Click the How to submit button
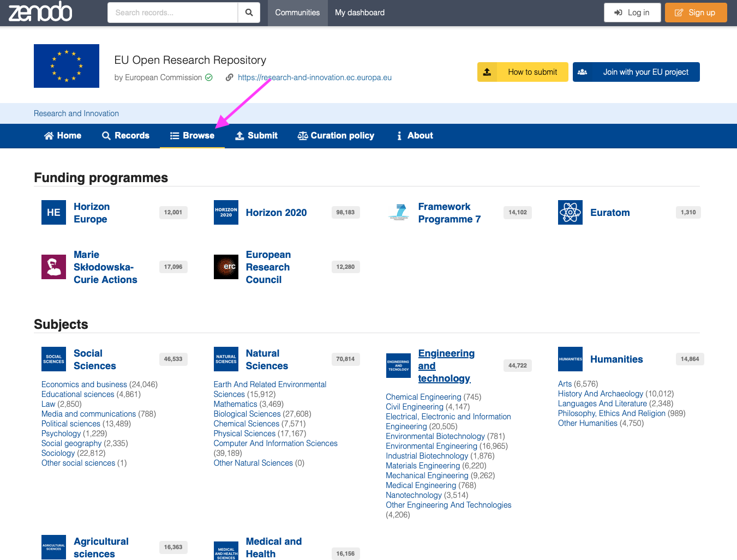This screenshot has width=737, height=560. click(x=523, y=72)
